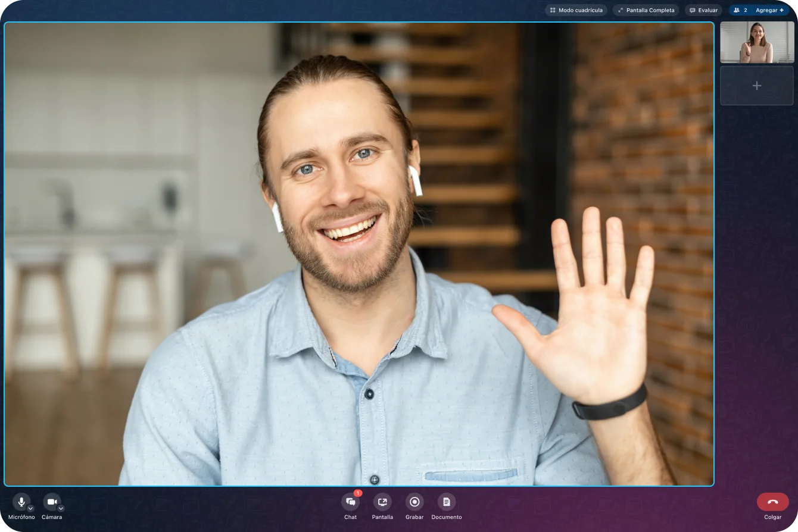Switch to Modo cuadrícula grid view
Viewport: 798px width, 532px height.
tap(575, 10)
